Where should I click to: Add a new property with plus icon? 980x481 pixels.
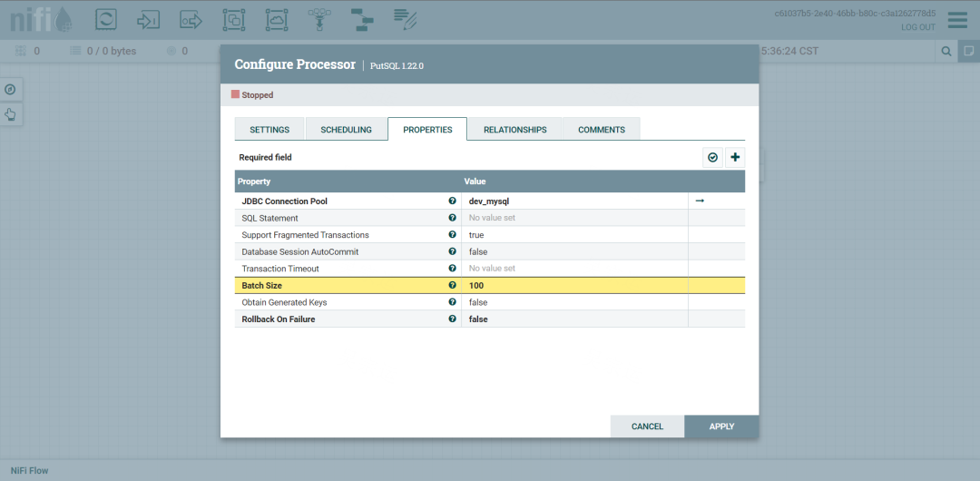[735, 158]
